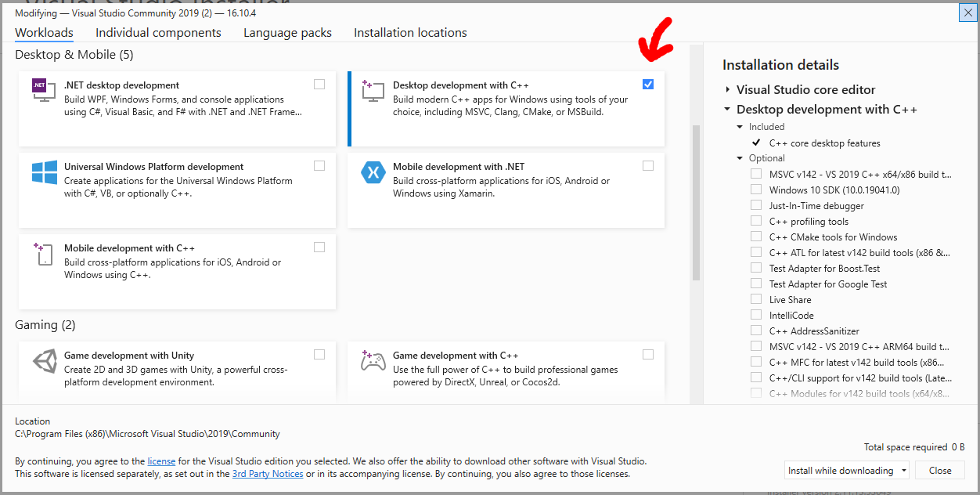Check Test Adapter for Boost.Test

pos(756,268)
